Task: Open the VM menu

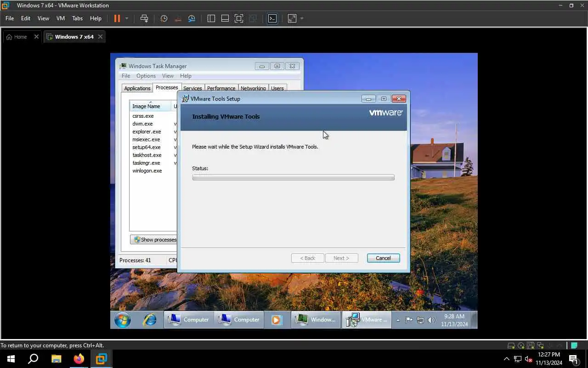Action: tap(61, 18)
